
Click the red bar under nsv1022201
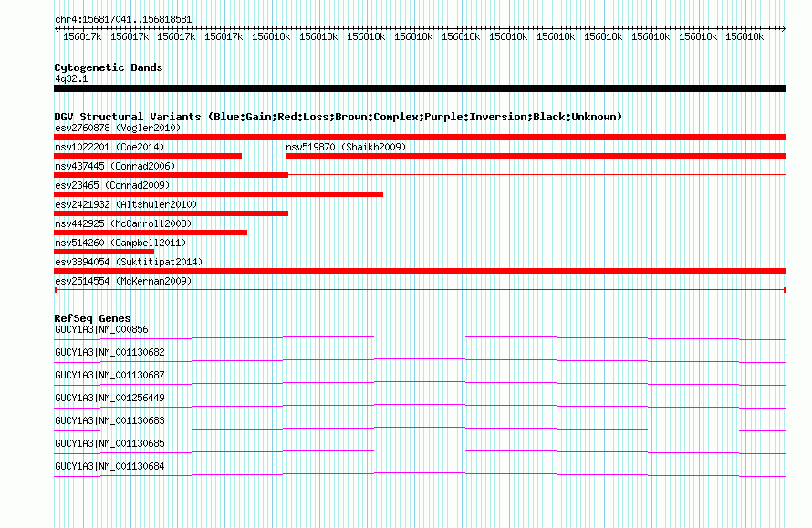tap(148, 156)
